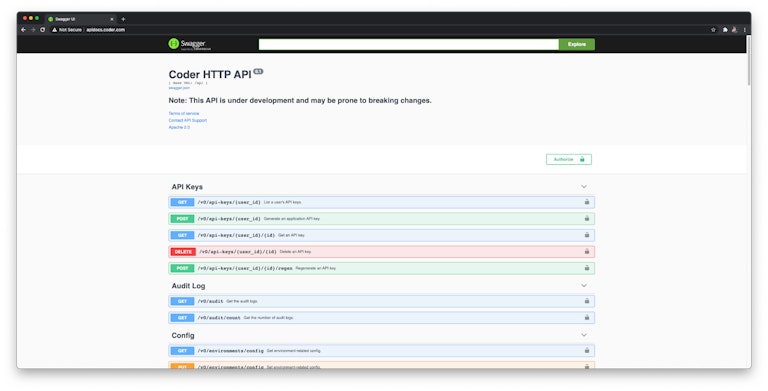Open the browser extensions puzzle icon
Viewport: 768px width, 391px height.
click(725, 30)
